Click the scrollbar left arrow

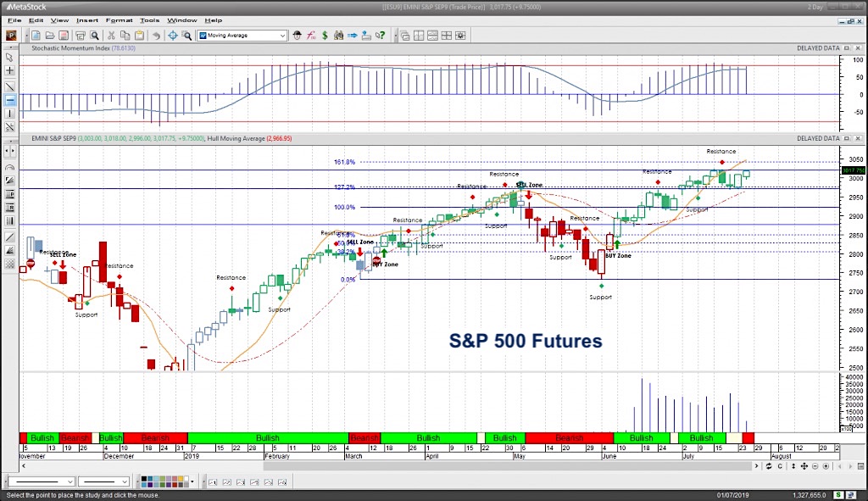23,466
